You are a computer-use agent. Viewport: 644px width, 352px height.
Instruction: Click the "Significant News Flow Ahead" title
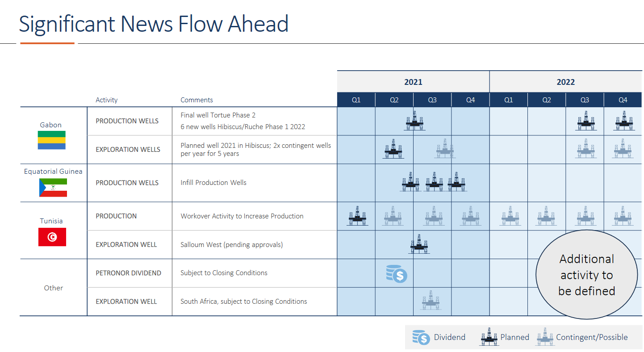point(154,24)
